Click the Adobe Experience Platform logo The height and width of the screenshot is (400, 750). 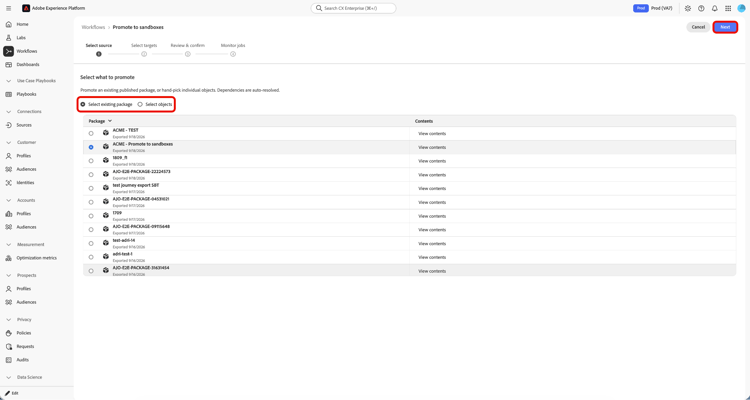tap(26, 8)
